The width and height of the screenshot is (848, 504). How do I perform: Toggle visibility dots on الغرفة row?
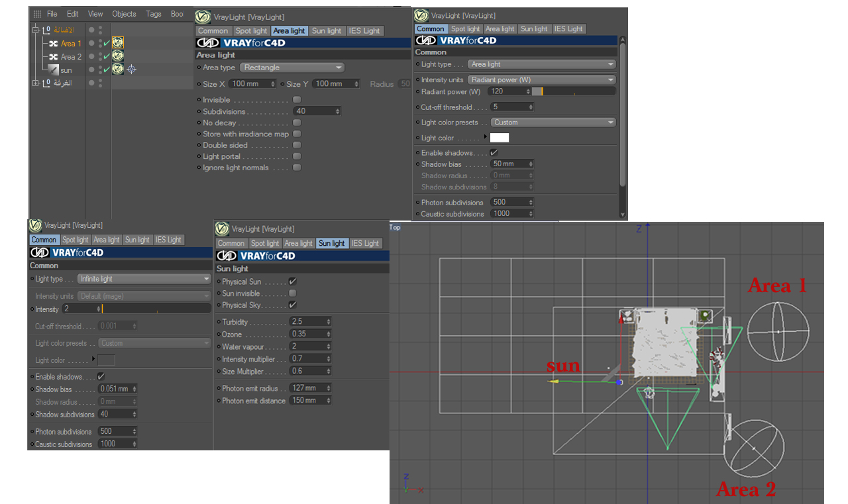[x=100, y=83]
